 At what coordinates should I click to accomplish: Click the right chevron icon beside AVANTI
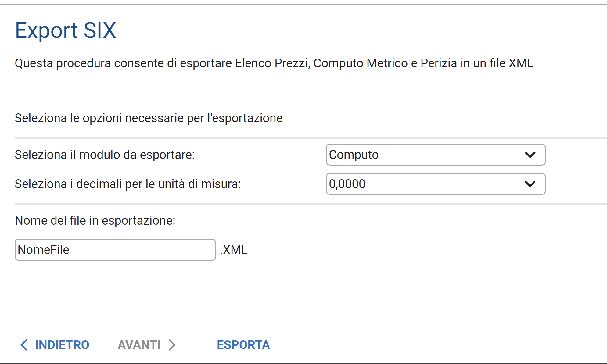pos(172,345)
